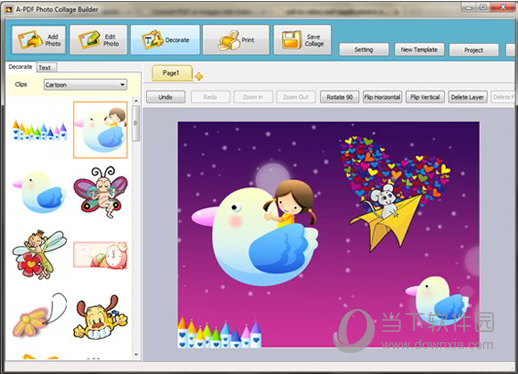Rotate the layer with Rotate 90
Image resolution: width=518 pixels, height=374 pixels.
point(340,97)
